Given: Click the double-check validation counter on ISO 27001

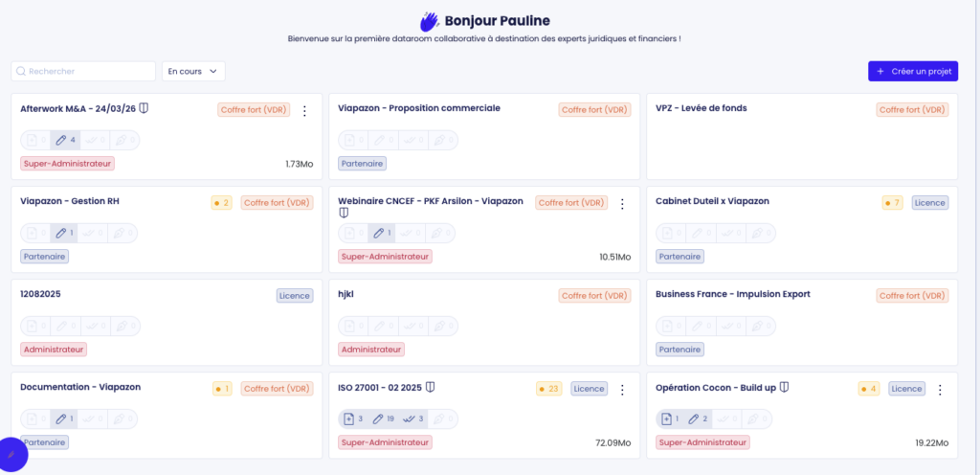Looking at the screenshot, I should click(413, 418).
